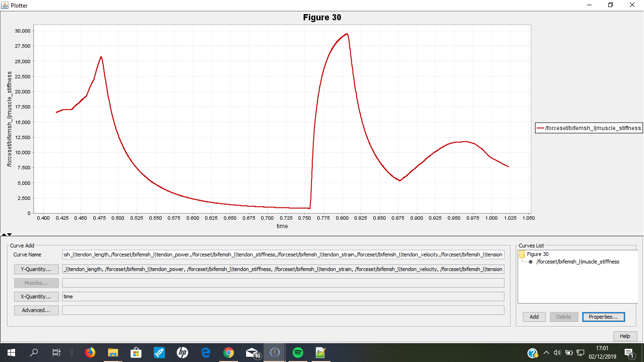This screenshot has height=362, width=644.
Task: Open File Explorer from taskbar
Action: [x=113, y=353]
